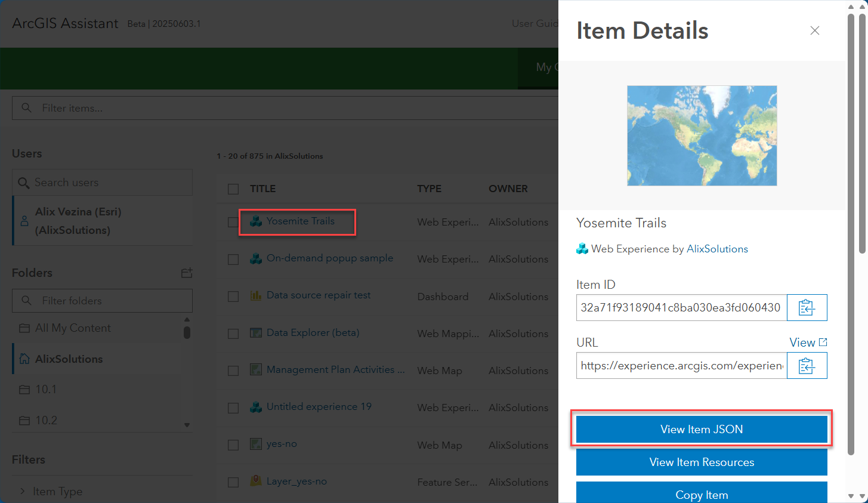The image size is (868, 503).
Task: Expand the Item Type filter
Action: [51, 491]
